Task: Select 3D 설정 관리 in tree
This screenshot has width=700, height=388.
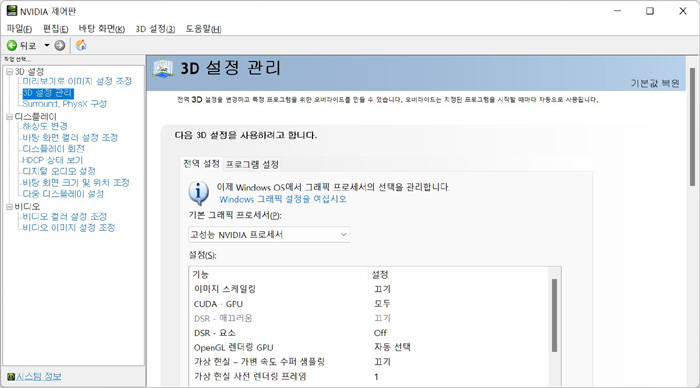Action: [x=48, y=93]
